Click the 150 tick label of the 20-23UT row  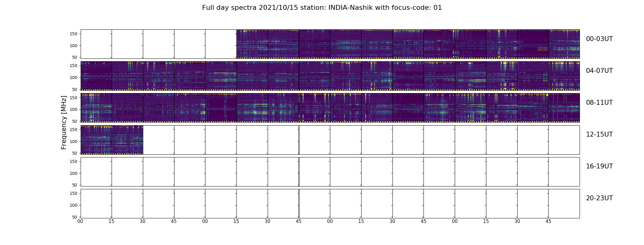tap(74, 193)
